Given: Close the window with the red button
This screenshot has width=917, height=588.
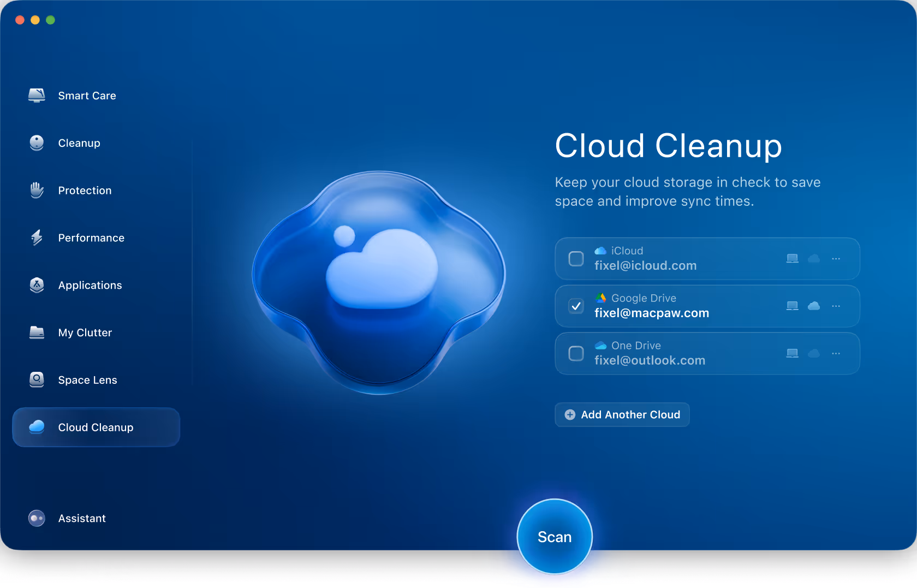Looking at the screenshot, I should (x=20, y=20).
